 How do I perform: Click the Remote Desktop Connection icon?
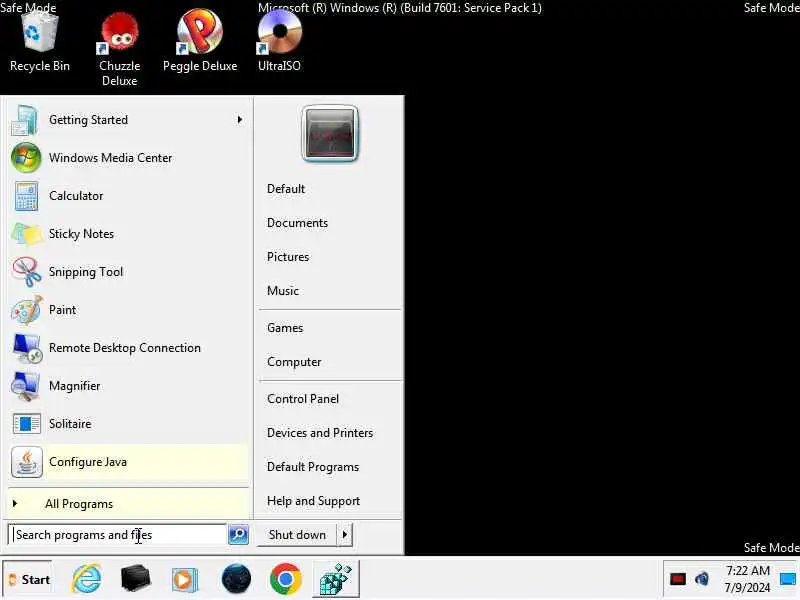click(x=27, y=347)
